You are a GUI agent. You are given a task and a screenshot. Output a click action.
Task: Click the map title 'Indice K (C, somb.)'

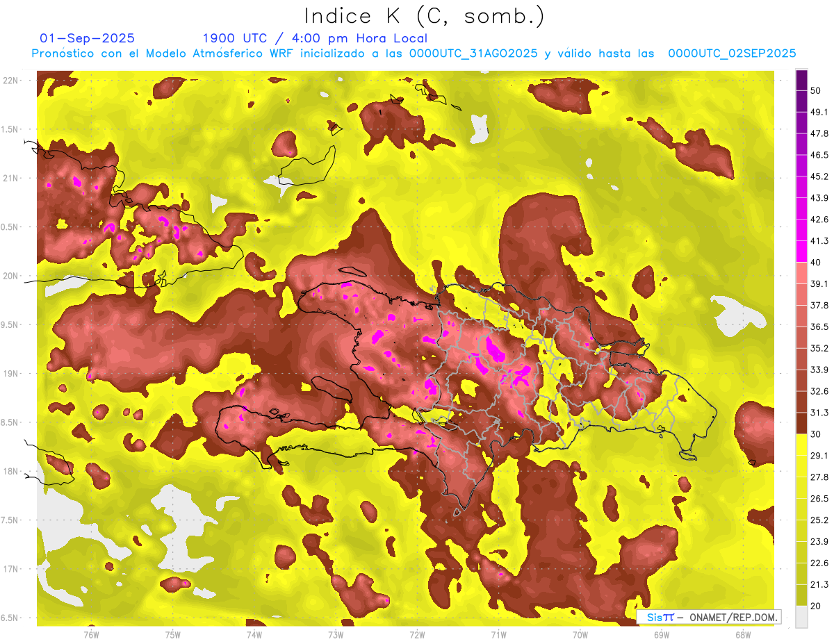click(x=425, y=16)
